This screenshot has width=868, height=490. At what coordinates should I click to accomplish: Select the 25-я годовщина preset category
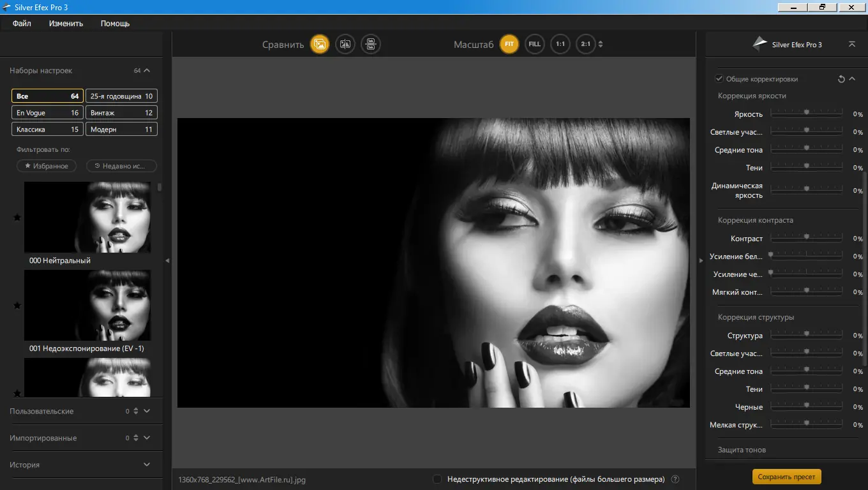pyautogui.click(x=121, y=96)
